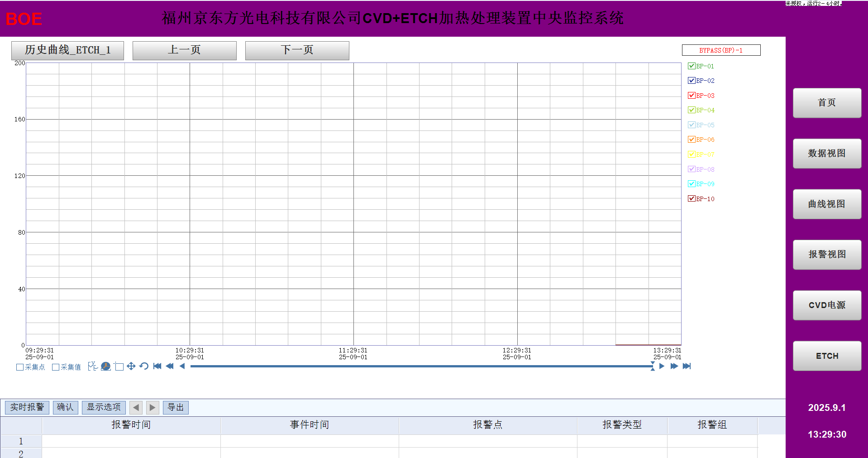Click the Y-axis curve settings icon
868x458 pixels.
92,366
